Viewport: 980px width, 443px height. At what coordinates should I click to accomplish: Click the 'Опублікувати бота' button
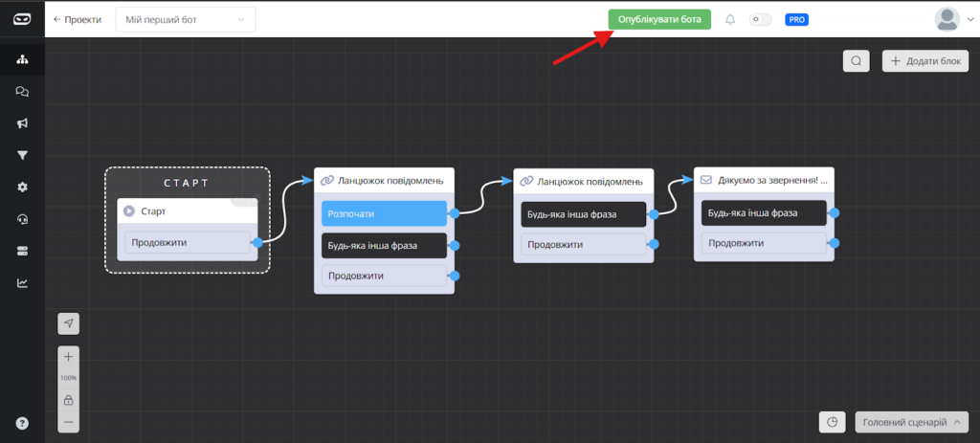tap(659, 19)
